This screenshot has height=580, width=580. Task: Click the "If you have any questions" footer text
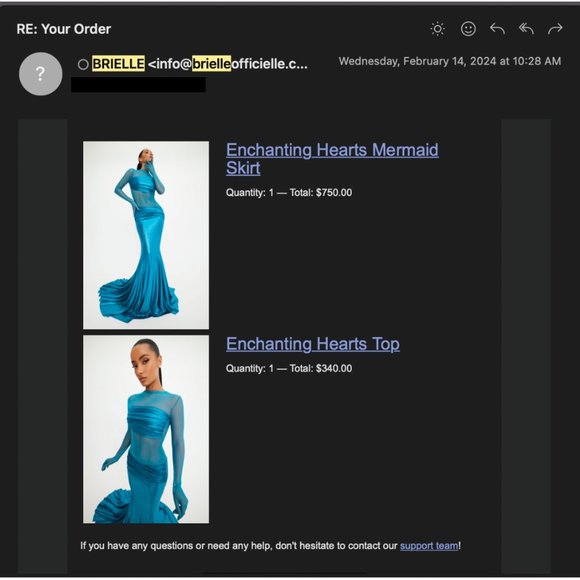270,546
